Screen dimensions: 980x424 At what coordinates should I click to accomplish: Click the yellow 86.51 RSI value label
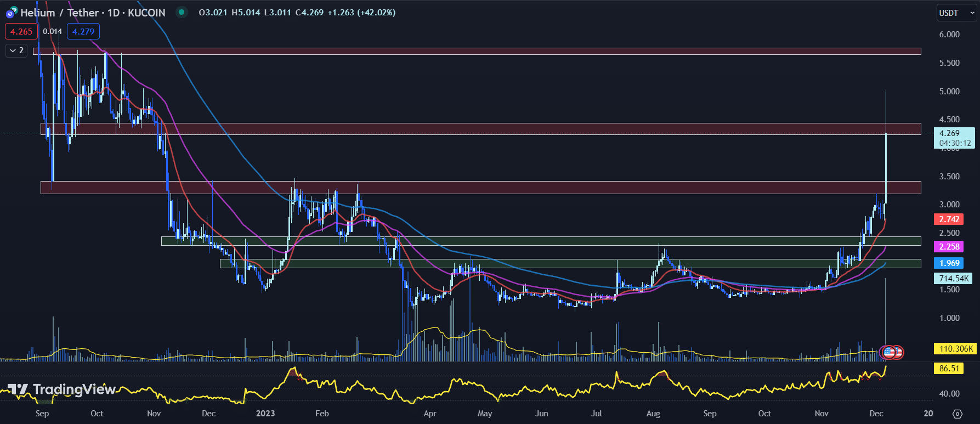pos(949,369)
